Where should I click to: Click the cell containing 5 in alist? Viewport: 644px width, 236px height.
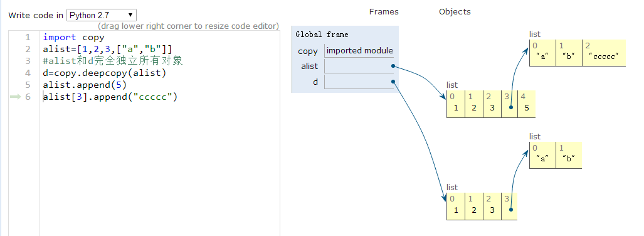(x=526, y=104)
